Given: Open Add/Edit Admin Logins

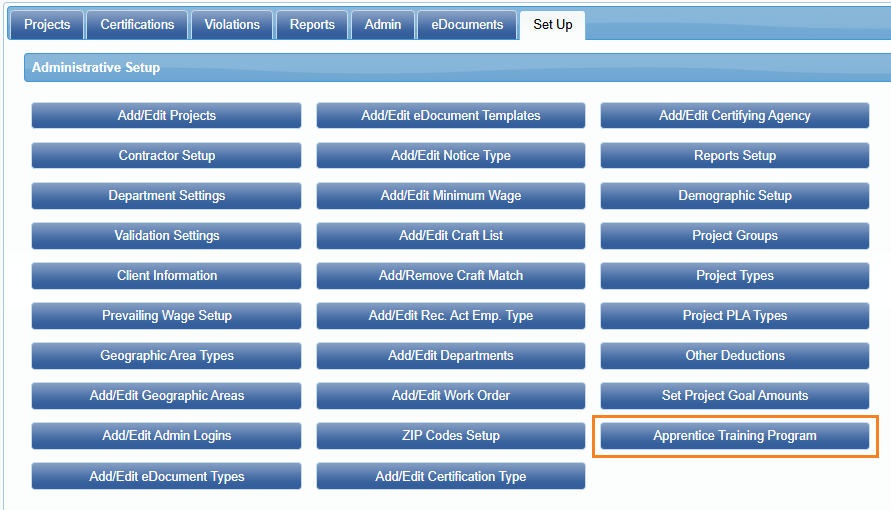Looking at the screenshot, I should click(166, 436).
